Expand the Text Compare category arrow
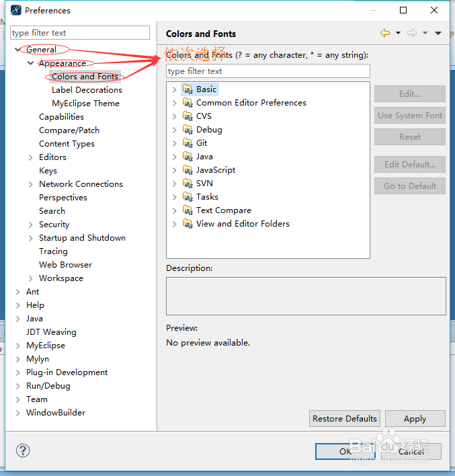This screenshot has width=455, height=476. click(174, 210)
